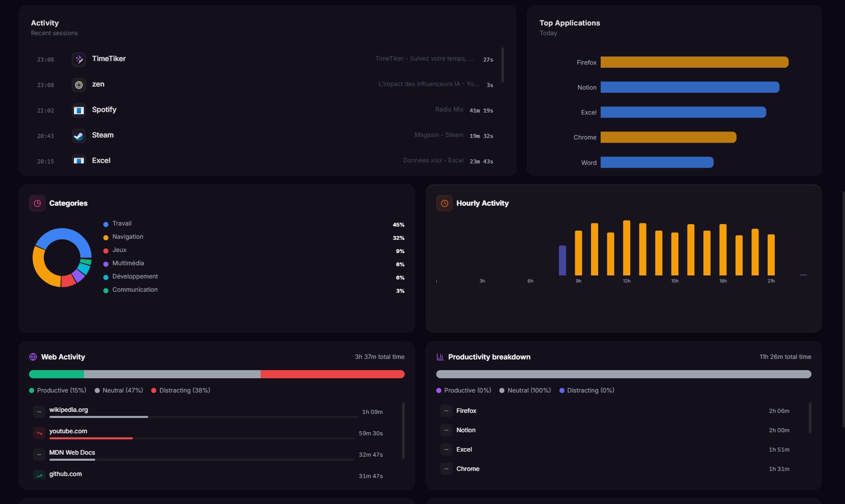Click the Productivity breakdown list scrollbar
The image size is (845, 504).
tap(810, 418)
